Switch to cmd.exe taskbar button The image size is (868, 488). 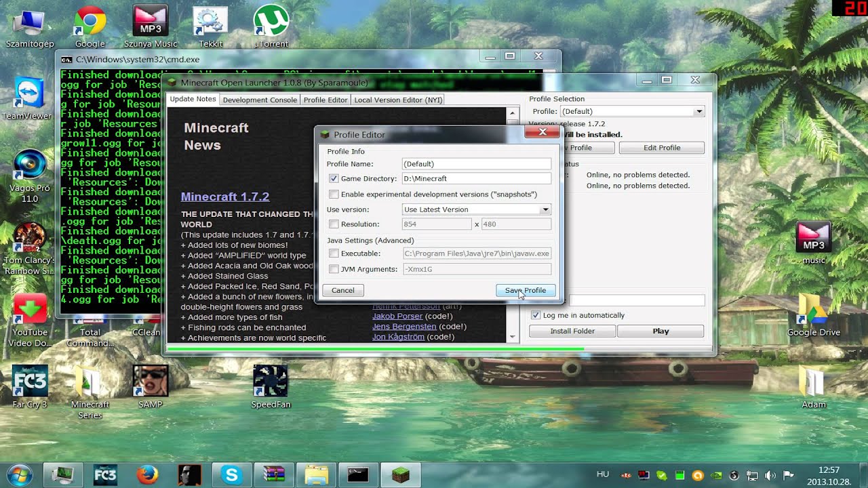click(358, 474)
